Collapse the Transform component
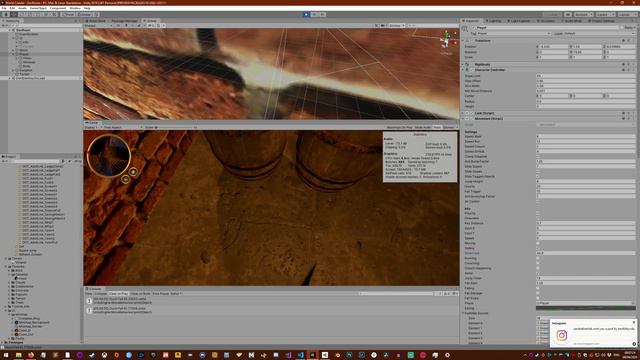The height and width of the screenshot is (360, 640). (464, 41)
